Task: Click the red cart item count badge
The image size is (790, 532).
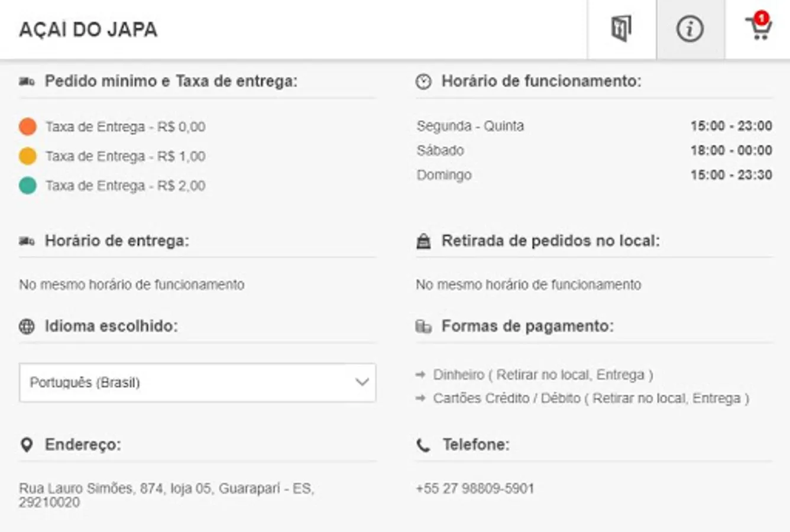Action: (762, 18)
